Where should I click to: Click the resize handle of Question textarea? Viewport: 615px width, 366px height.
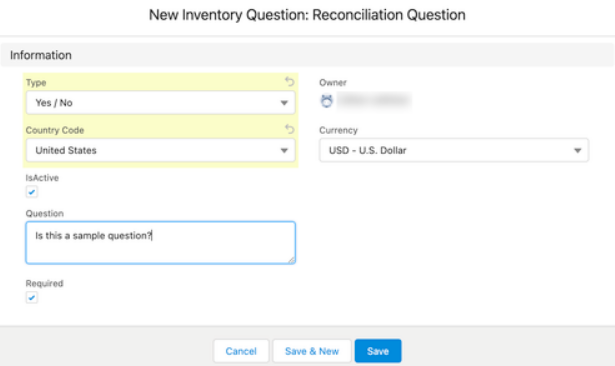coord(291,260)
